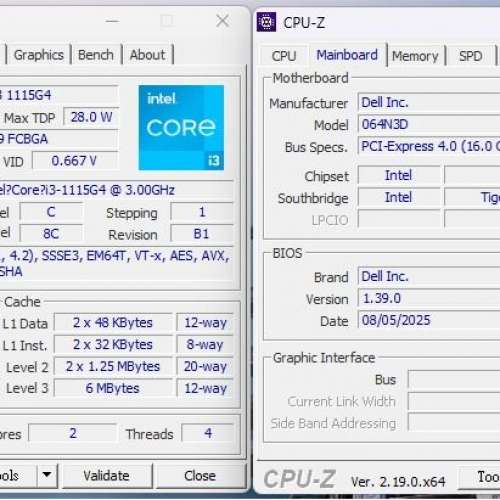Switch to the Bench tab
This screenshot has height=500, width=500.
pyautogui.click(x=96, y=55)
